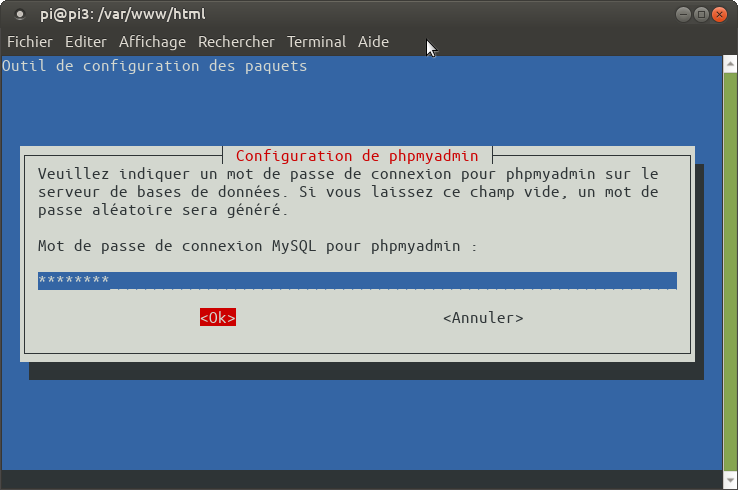
Task: Confirm the password with the Ok button
Action: click(217, 318)
